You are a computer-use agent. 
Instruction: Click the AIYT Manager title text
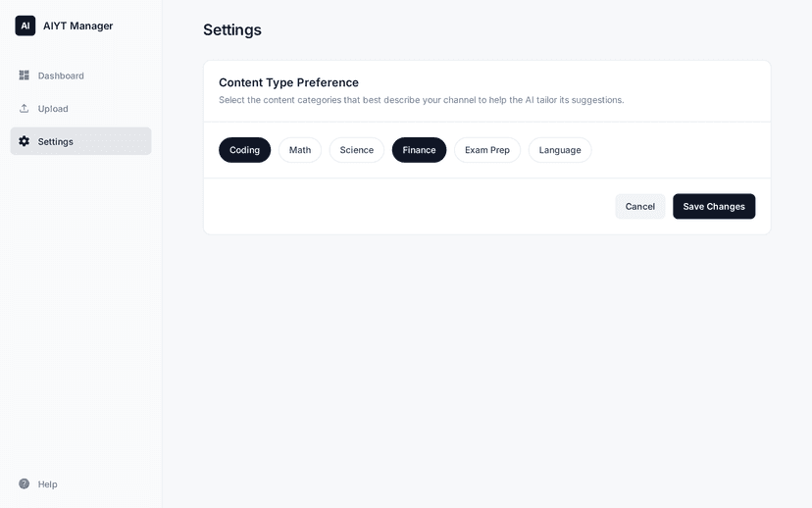[x=77, y=25]
